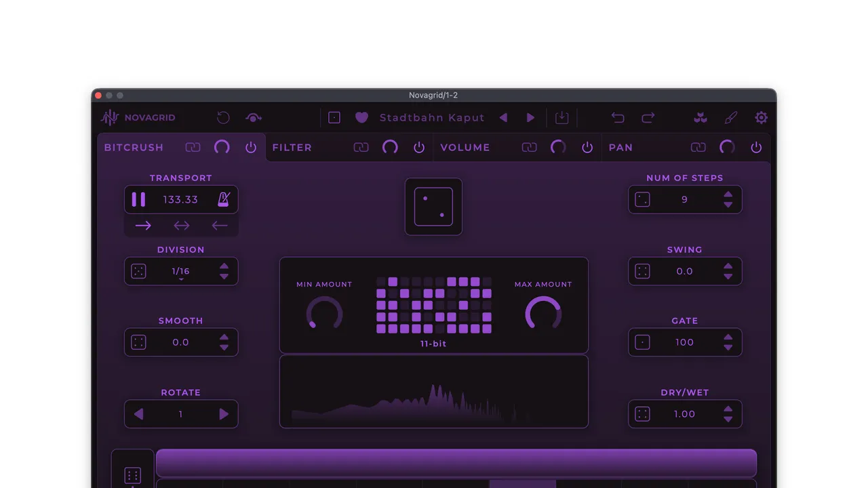Click the MAX AMOUNT knob
Image resolution: width=868 pixels, height=488 pixels.
click(543, 312)
